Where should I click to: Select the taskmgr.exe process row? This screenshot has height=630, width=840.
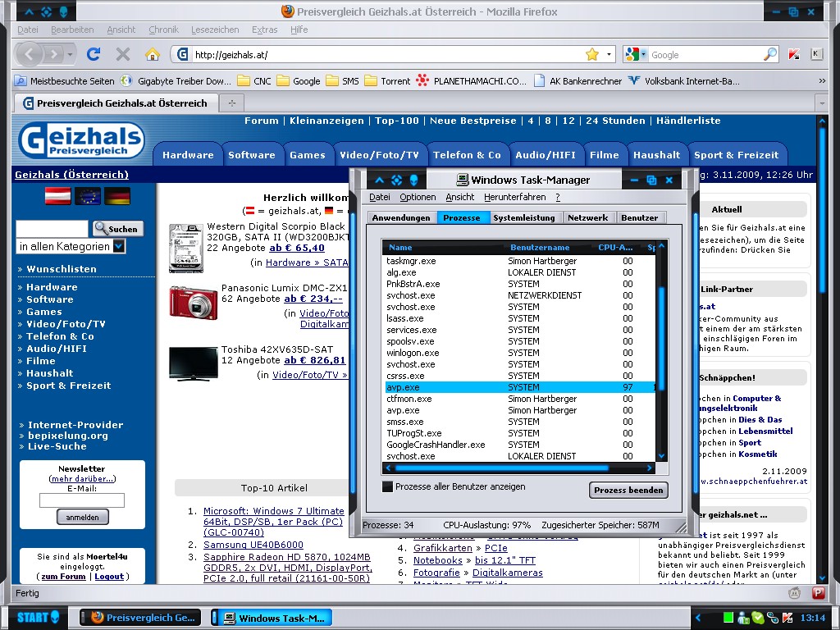pyautogui.click(x=518, y=261)
